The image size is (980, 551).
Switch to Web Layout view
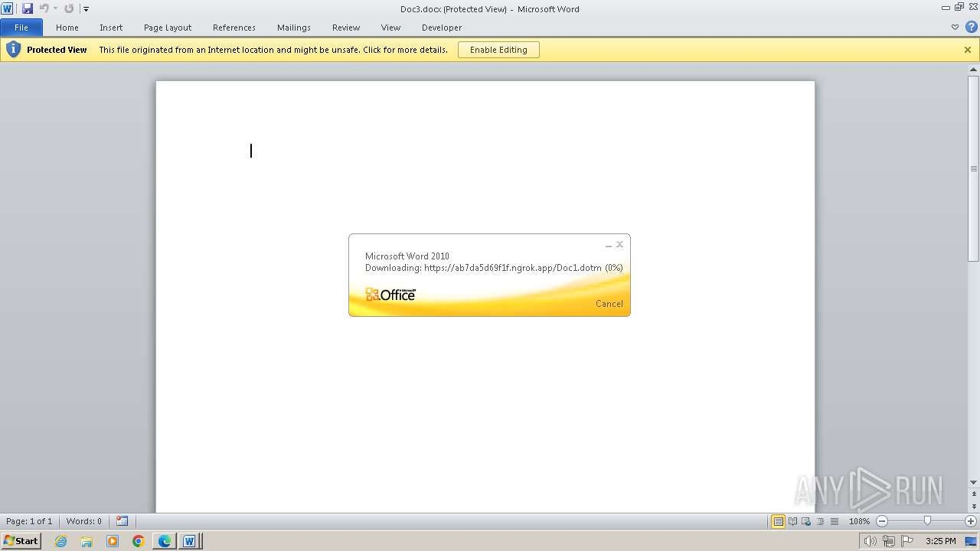[806, 521]
